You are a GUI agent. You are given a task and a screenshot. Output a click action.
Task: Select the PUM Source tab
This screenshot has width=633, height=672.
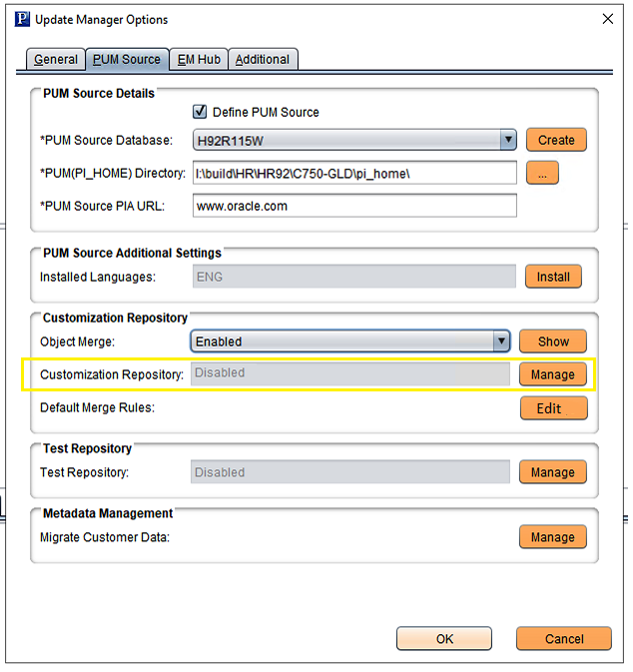pos(126,60)
